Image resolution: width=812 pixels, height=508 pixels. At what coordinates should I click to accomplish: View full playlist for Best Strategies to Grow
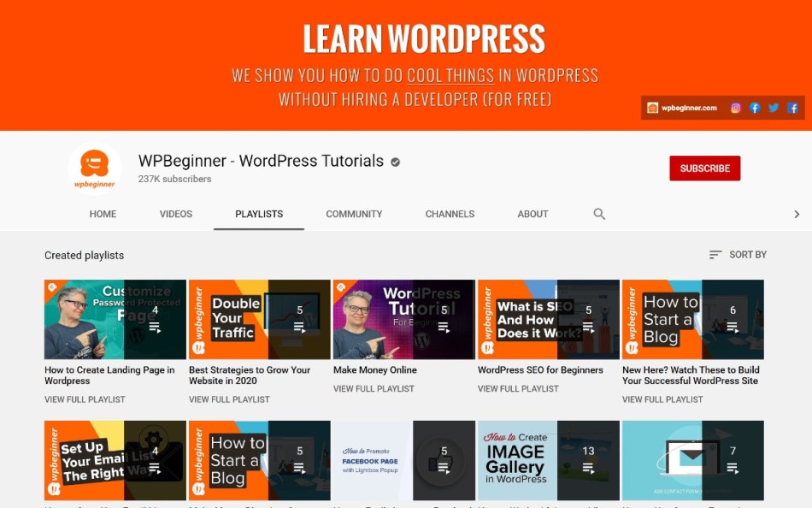point(229,399)
